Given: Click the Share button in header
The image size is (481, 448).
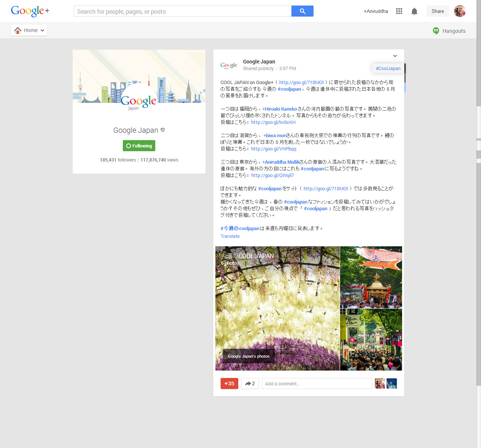Looking at the screenshot, I should pyautogui.click(x=438, y=11).
